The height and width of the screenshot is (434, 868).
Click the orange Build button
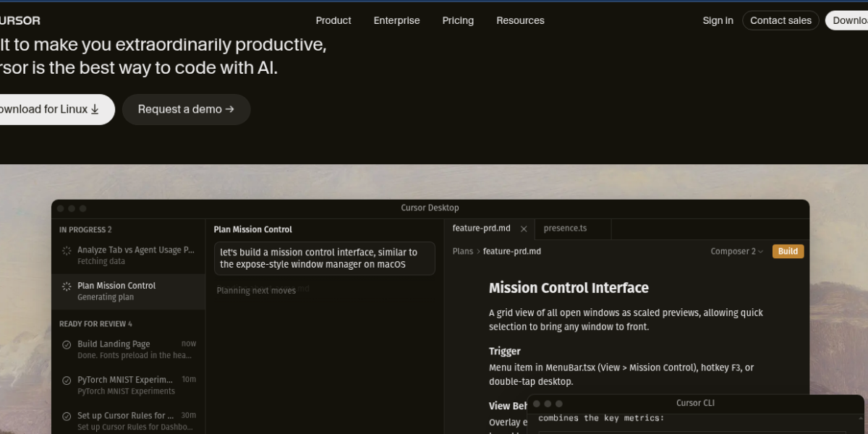pyautogui.click(x=788, y=252)
